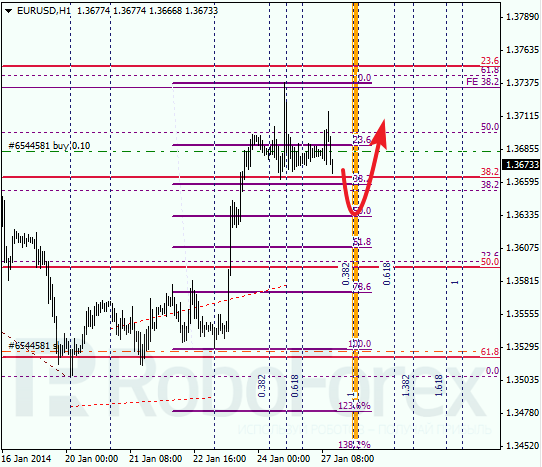Select the red dotted trendline near 21 Jan
Image resolution: width=542 pixels, height=467 pixels.
(199, 306)
